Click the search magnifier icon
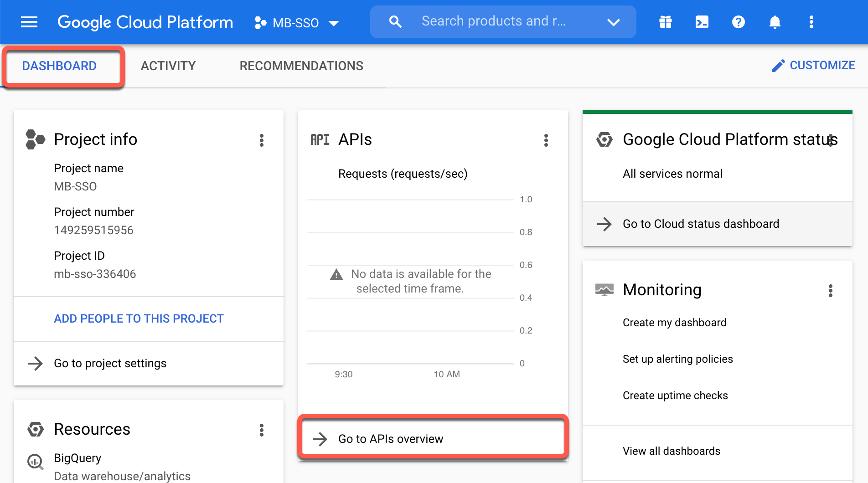 395,22
